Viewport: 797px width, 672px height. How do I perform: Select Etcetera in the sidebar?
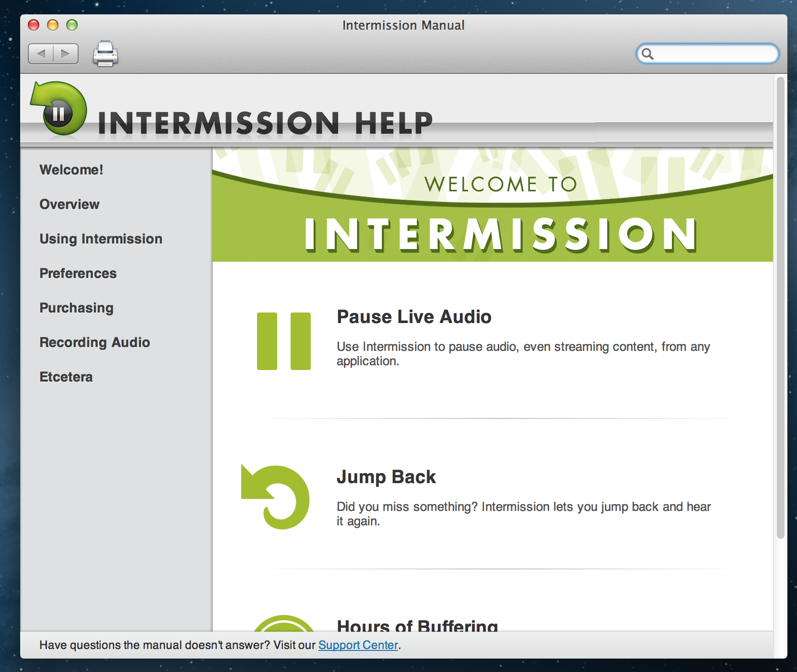[x=66, y=377]
